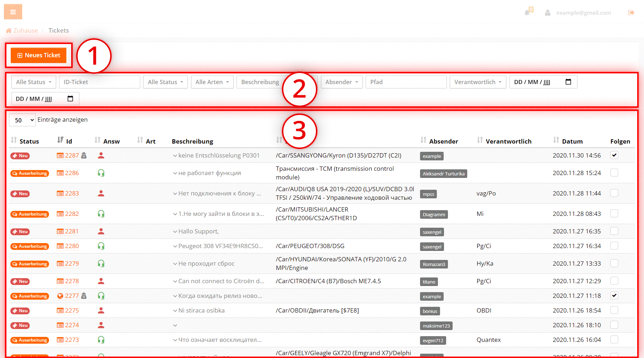Go to Zuhause breadcrumb
644x358 pixels.
(25, 30)
